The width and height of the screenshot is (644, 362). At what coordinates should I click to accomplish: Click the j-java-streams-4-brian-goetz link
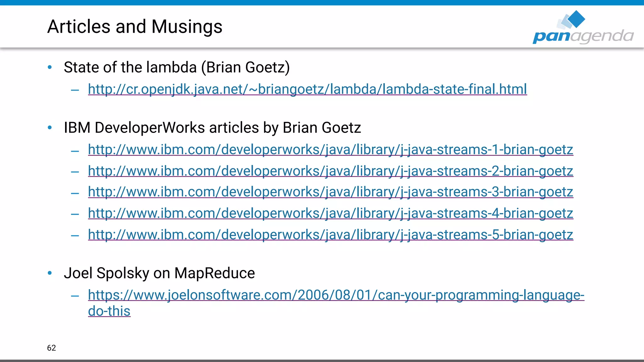coord(330,213)
